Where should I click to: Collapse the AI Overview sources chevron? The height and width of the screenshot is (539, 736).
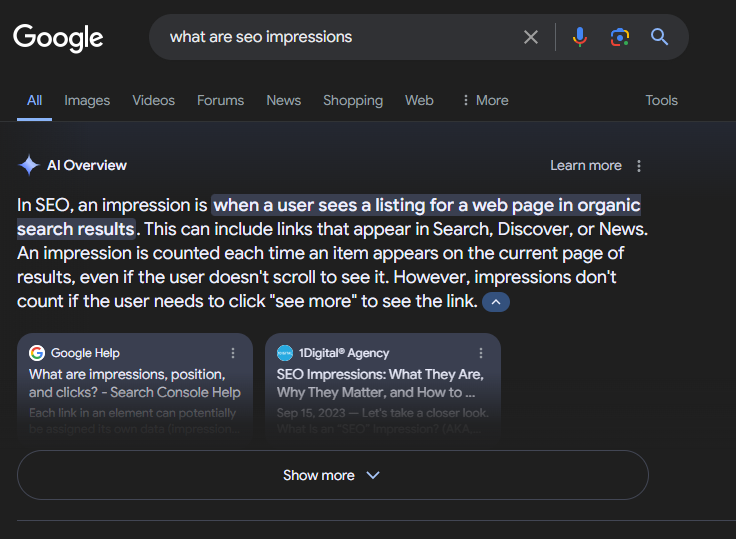[x=496, y=302]
